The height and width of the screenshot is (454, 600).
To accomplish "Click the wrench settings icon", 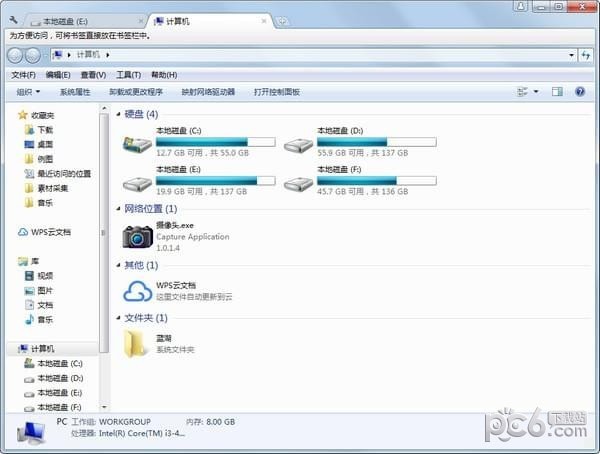I will [x=13, y=20].
